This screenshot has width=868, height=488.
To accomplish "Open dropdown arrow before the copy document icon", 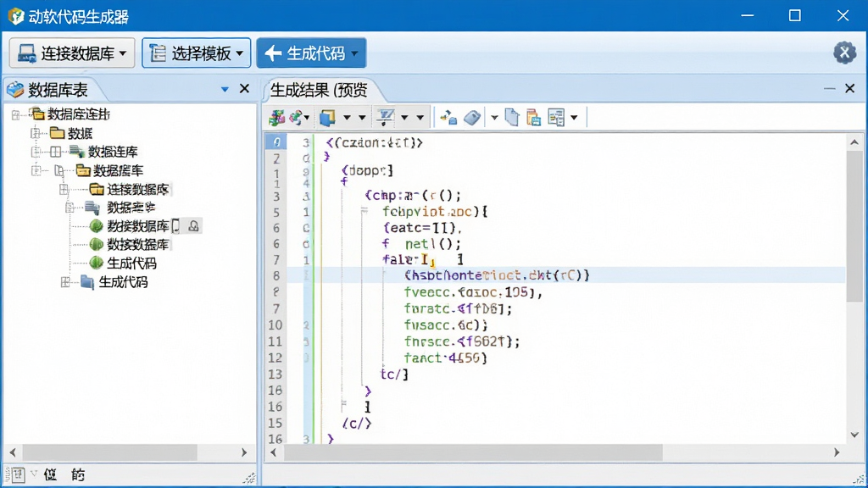I will 494,118.
